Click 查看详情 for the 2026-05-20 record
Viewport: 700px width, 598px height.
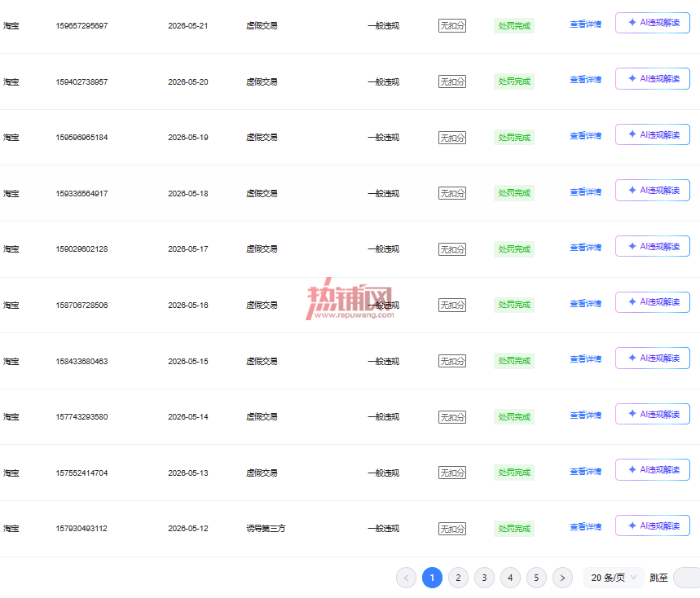click(585, 80)
